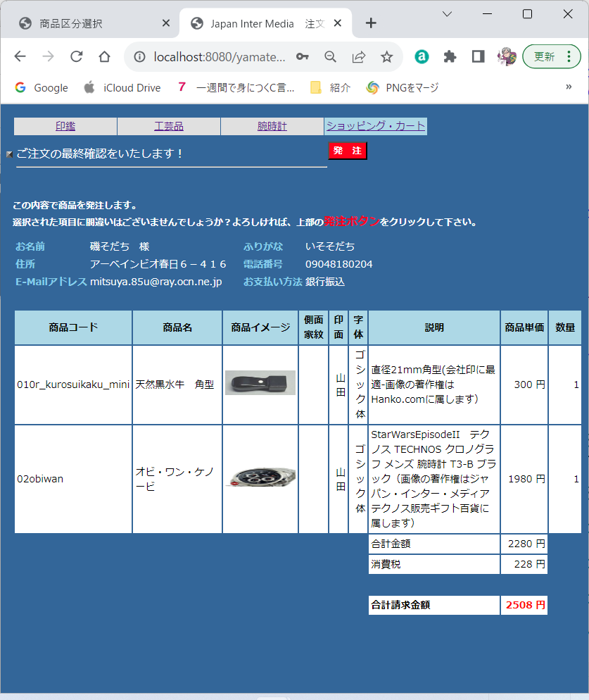Open the tab search dropdown arrow
The width and height of the screenshot is (589, 700).
[447, 14]
